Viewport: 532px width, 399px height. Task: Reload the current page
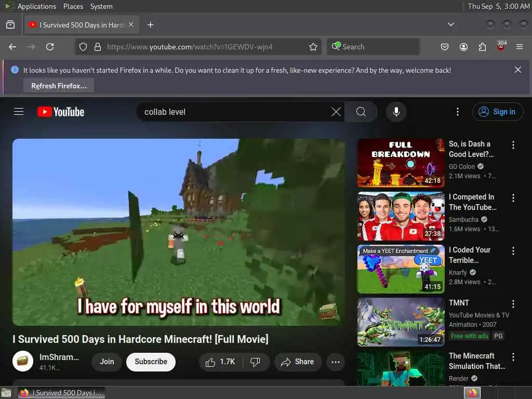tap(50, 47)
